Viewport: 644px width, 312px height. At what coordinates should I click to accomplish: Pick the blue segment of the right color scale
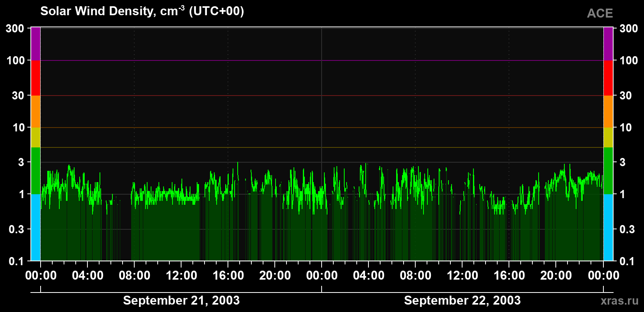608,227
